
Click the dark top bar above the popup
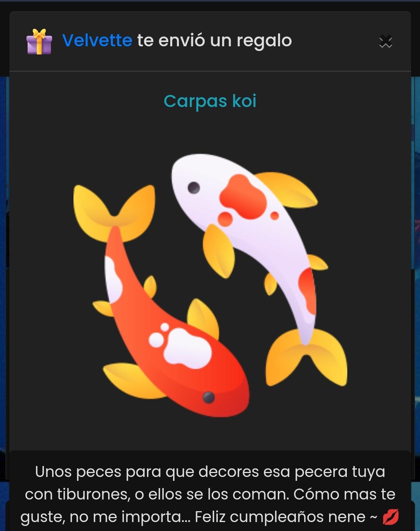[x=210, y=5]
